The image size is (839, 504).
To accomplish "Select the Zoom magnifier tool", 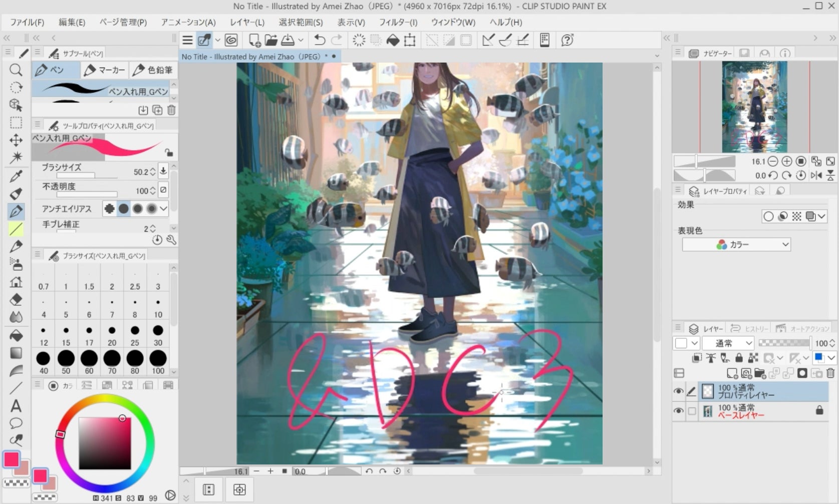I will pos(16,70).
